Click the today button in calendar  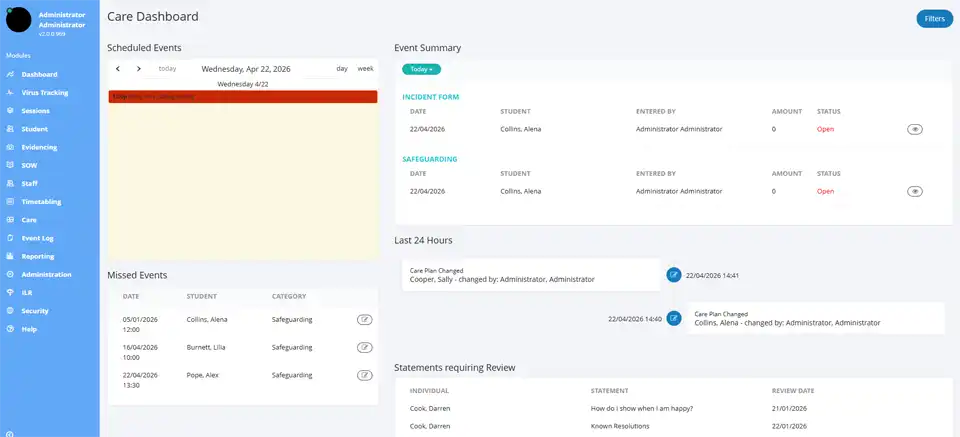point(167,69)
